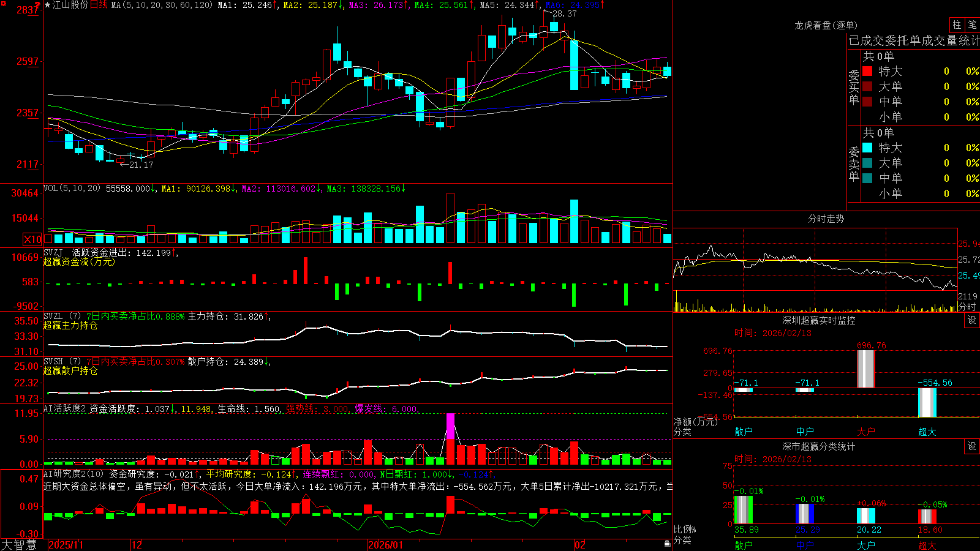Image resolution: width=980 pixels, height=551 pixels.
Task: Click the 时间: 2026/02/13 in 实时监控
Action: [x=772, y=333]
